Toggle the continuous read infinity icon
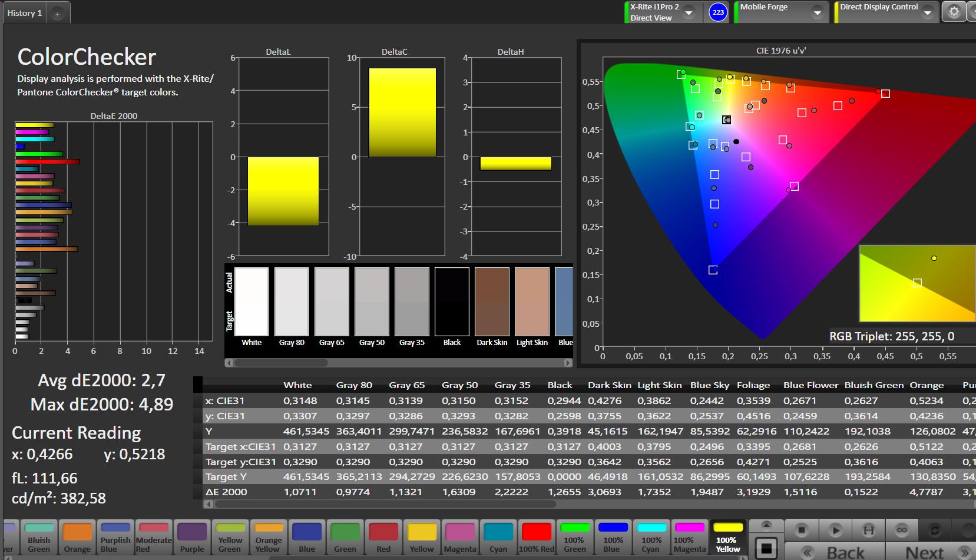 (x=902, y=530)
